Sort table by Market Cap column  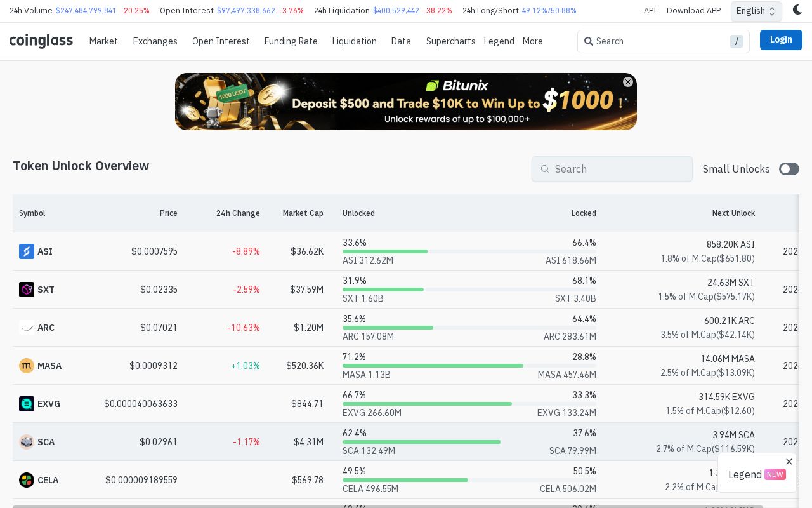[x=303, y=213]
